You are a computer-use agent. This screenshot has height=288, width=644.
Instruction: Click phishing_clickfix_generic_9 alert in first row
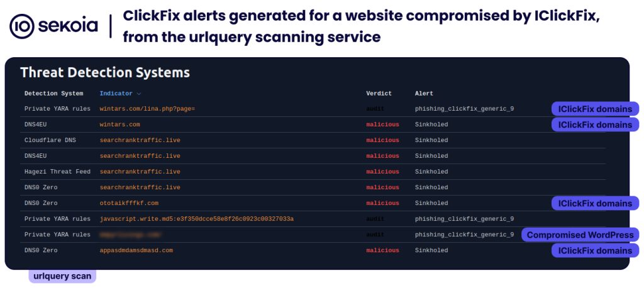click(464, 109)
